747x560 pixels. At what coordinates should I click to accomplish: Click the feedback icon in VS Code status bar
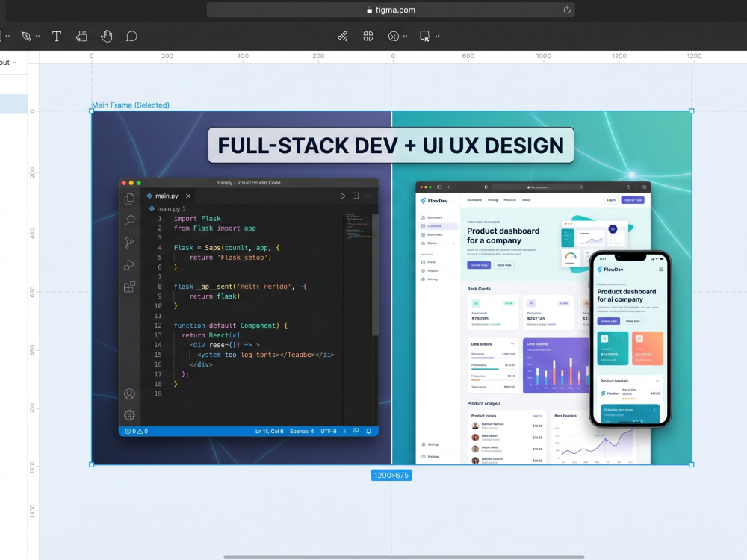[x=356, y=432]
